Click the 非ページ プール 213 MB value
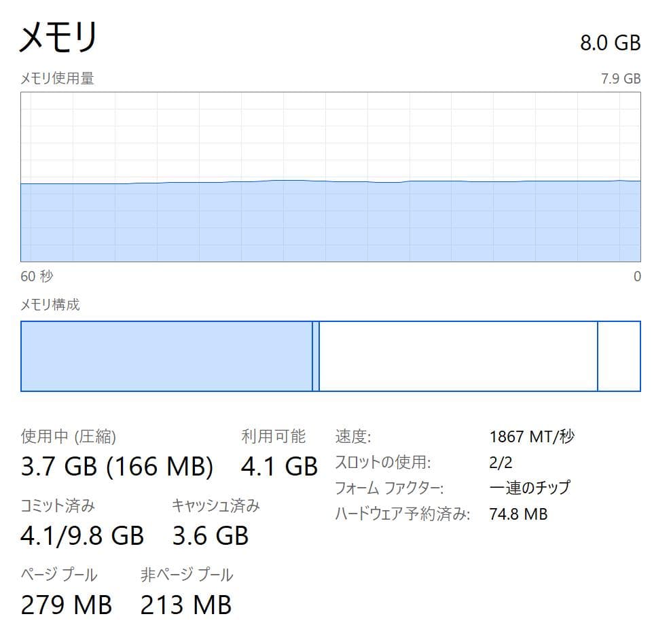Screen dimensions: 671x644 pos(186,605)
